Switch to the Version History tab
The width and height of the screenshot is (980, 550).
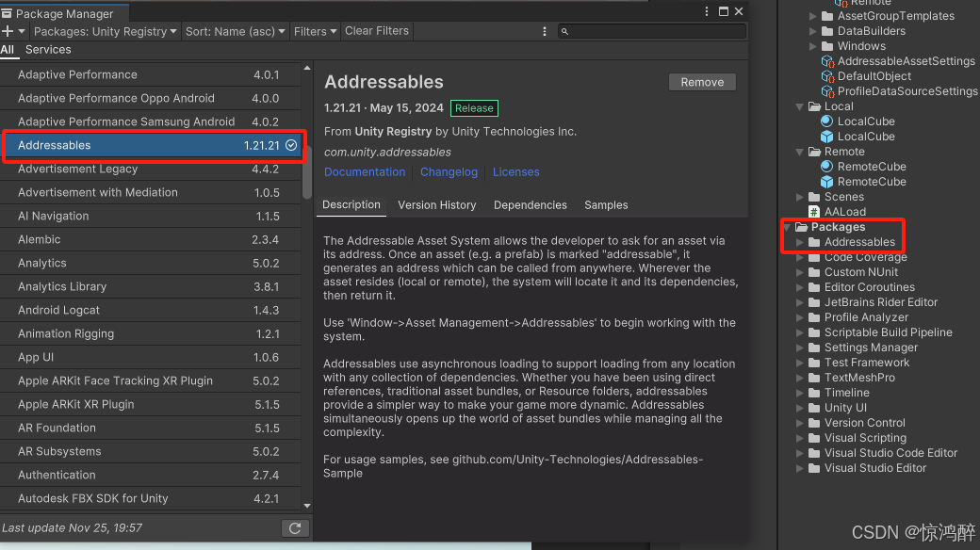pos(437,205)
